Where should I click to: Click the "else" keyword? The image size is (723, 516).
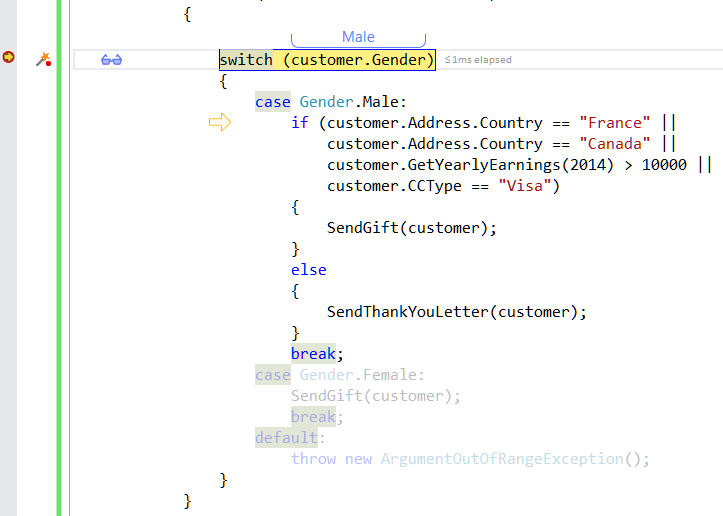click(308, 270)
